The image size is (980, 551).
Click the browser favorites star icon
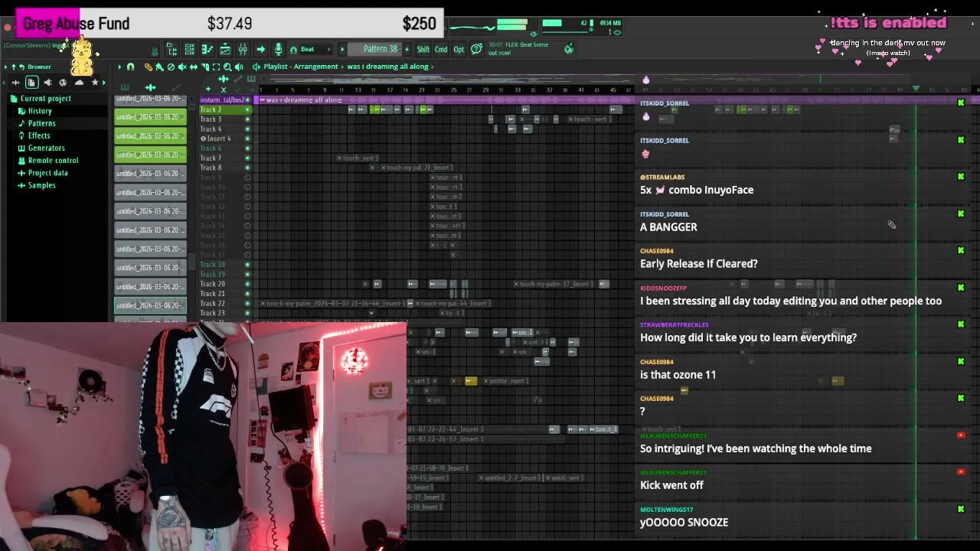tap(95, 83)
